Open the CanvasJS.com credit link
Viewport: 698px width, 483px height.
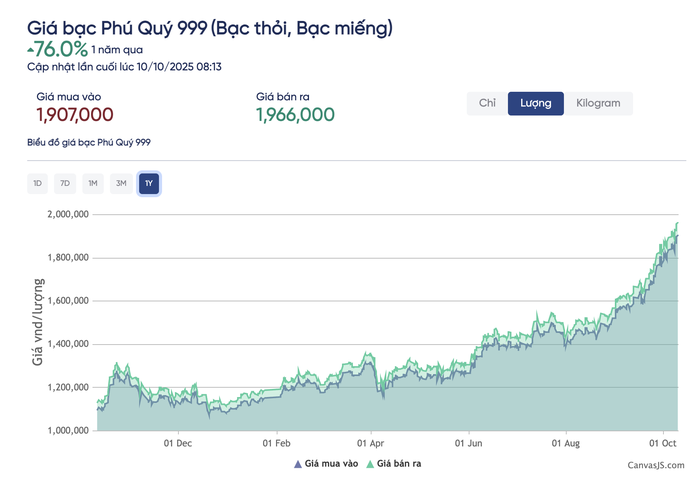tap(649, 465)
